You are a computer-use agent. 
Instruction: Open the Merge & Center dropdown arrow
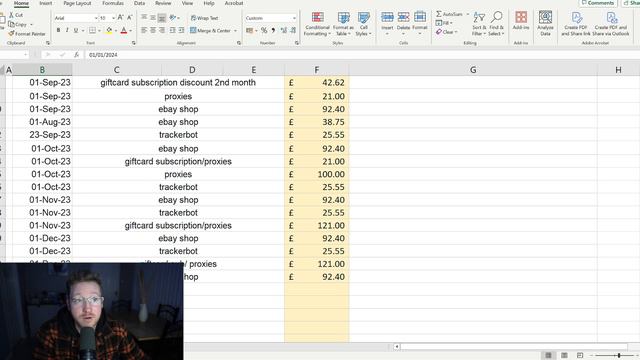236,31
